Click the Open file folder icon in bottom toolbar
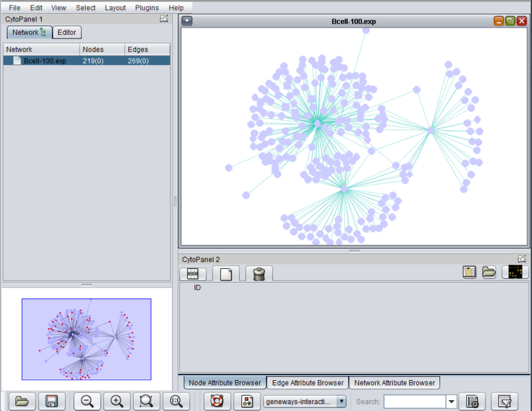 [x=22, y=401]
